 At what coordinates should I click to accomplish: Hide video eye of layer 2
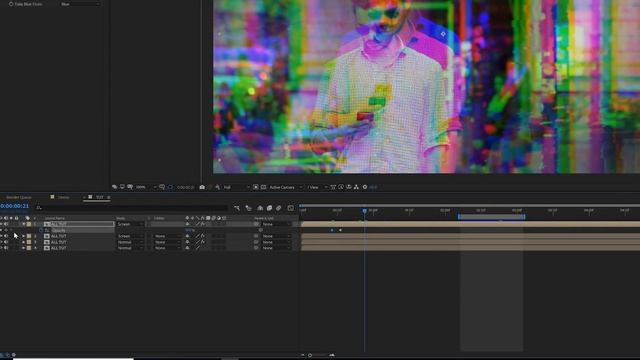click(x=1, y=236)
